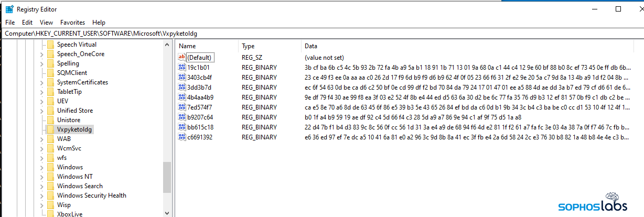Click the (Default) string value icon
Image resolution: width=644 pixels, height=217 pixels.
(x=182, y=57)
